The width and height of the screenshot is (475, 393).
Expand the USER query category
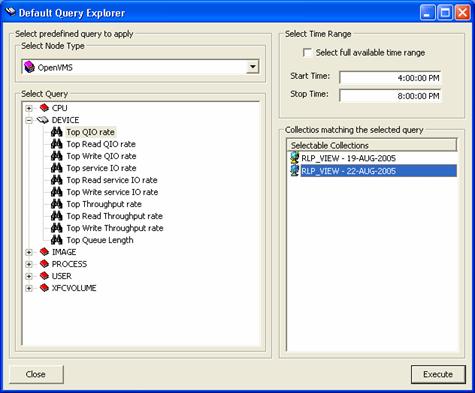pyautogui.click(x=29, y=276)
